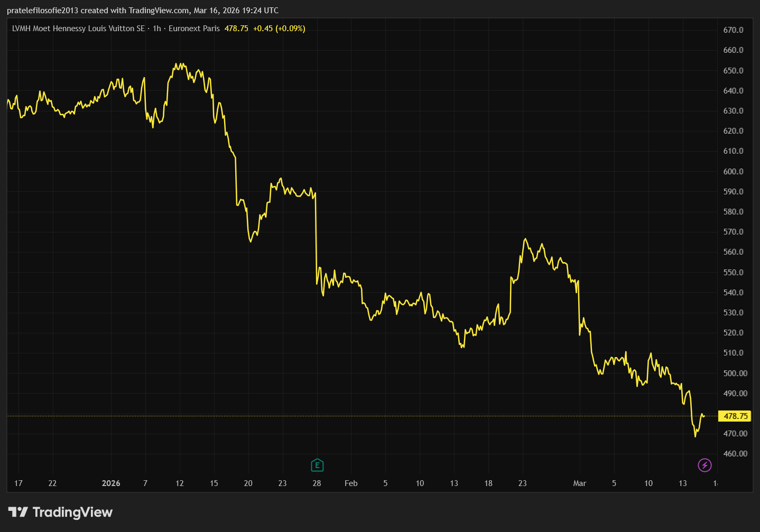This screenshot has height=532, width=760.
Task: Click the Mar label on time axis
Action: (x=580, y=483)
